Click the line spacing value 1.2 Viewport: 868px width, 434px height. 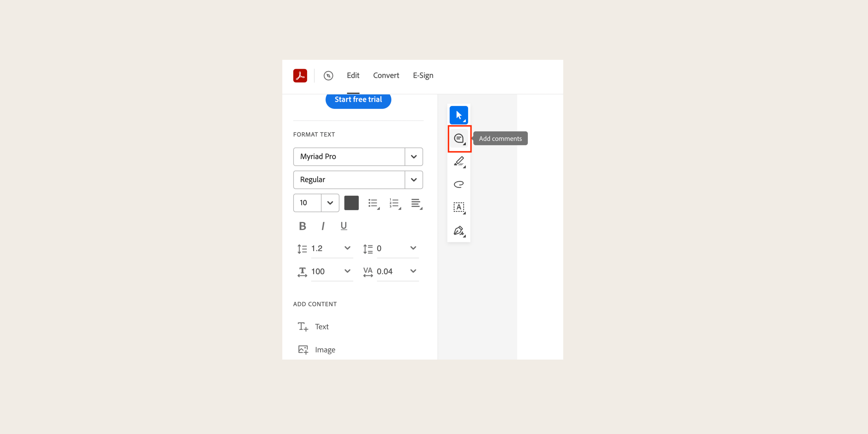point(316,248)
